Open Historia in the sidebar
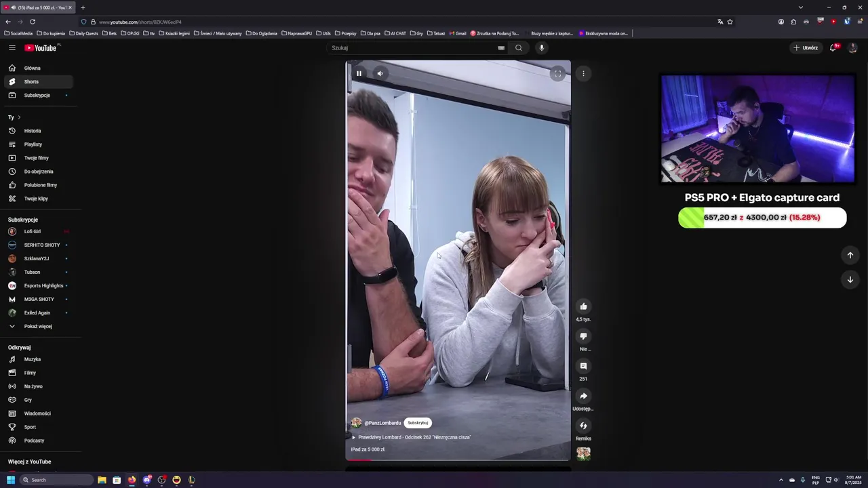This screenshot has height=488, width=868. click(38, 131)
